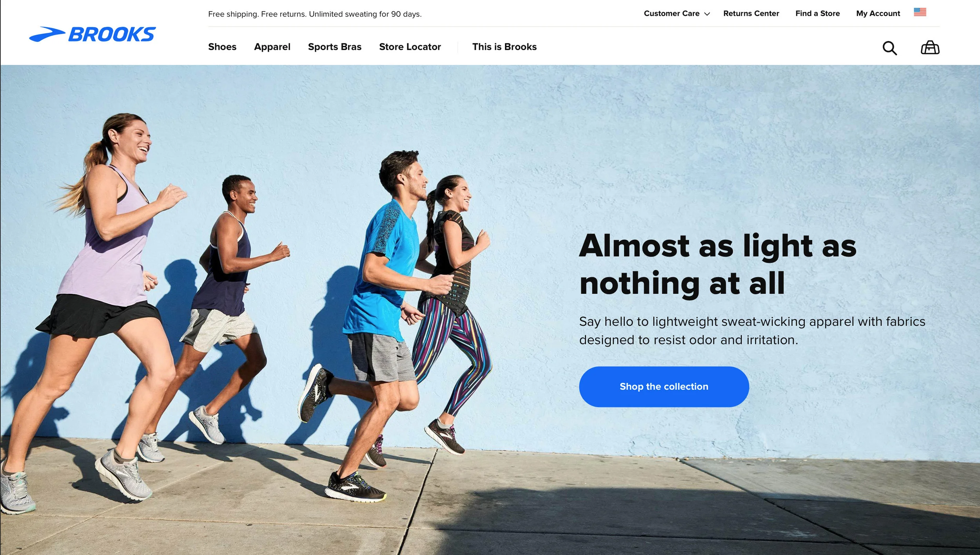Go to Store Locator page
980x555 pixels.
pos(410,47)
